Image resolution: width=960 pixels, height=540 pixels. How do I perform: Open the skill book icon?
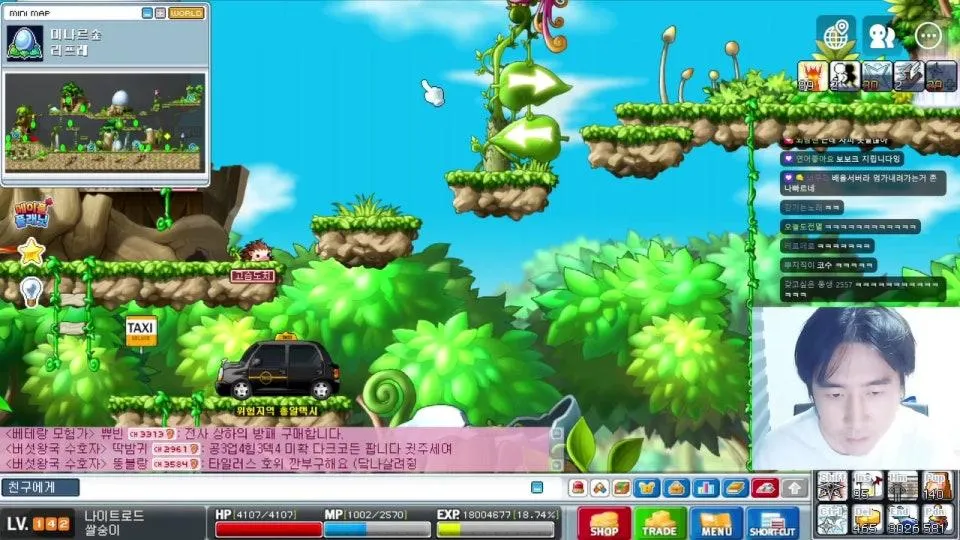click(x=735, y=488)
